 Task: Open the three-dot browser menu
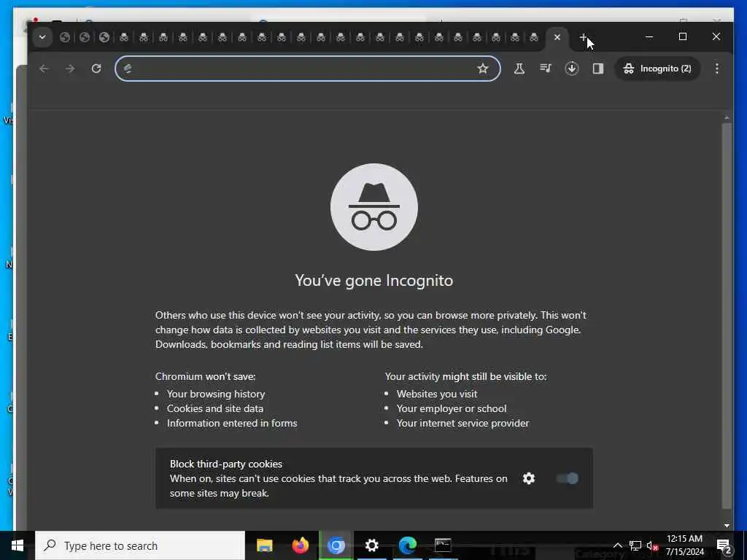point(716,69)
